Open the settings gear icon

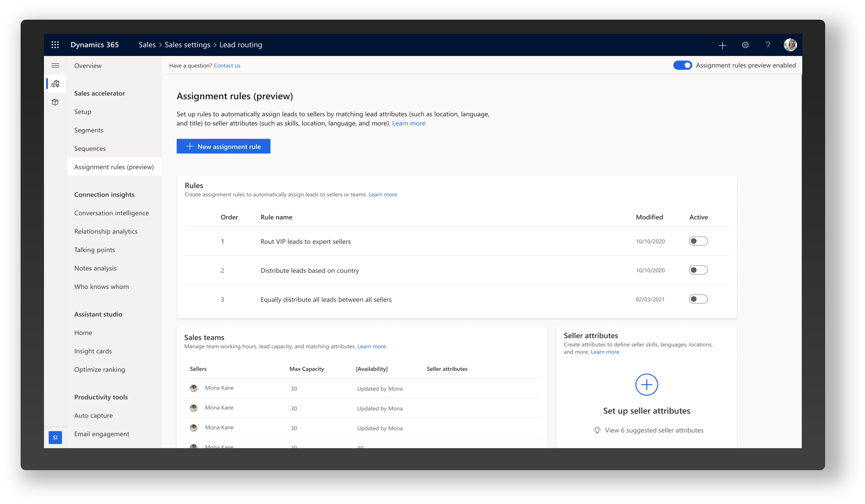pos(745,45)
